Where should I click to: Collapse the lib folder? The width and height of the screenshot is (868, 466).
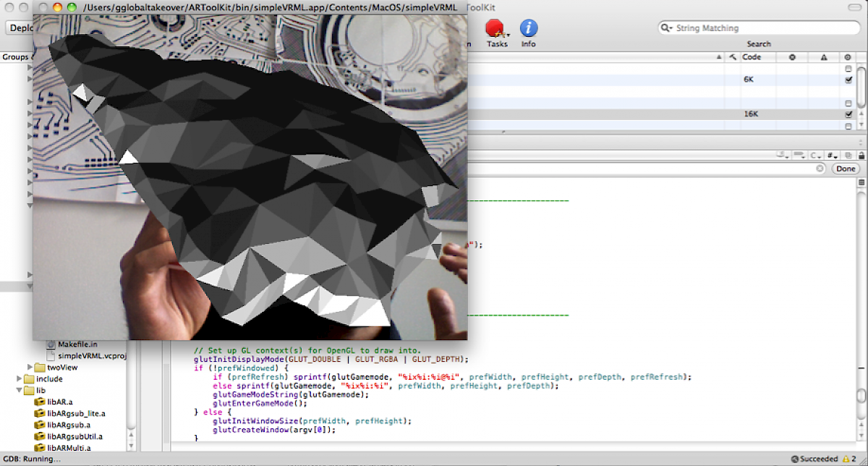[x=20, y=390]
